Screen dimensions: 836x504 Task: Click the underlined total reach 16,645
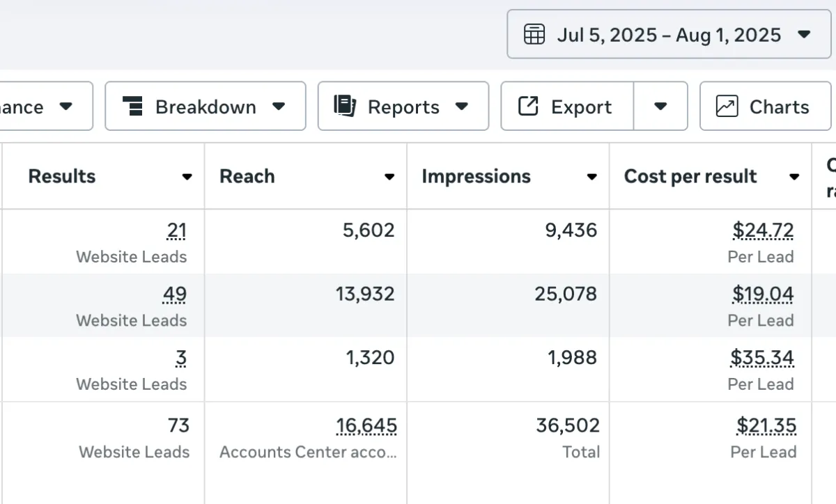(x=366, y=425)
